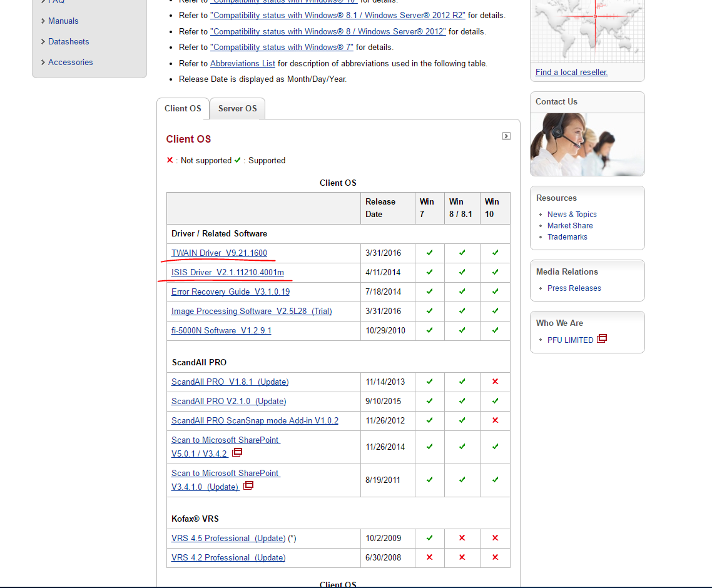
Task: Open the Market Share resource link
Action: [570, 226]
